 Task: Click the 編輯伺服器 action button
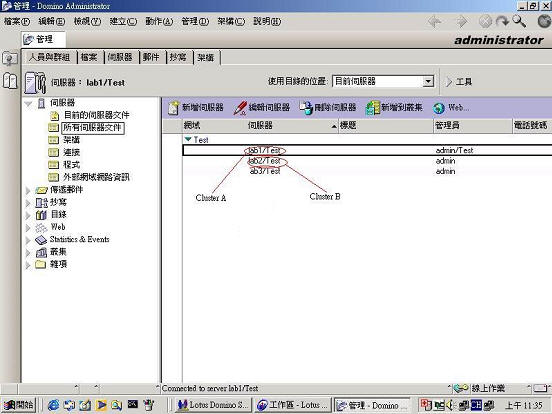tap(262, 108)
